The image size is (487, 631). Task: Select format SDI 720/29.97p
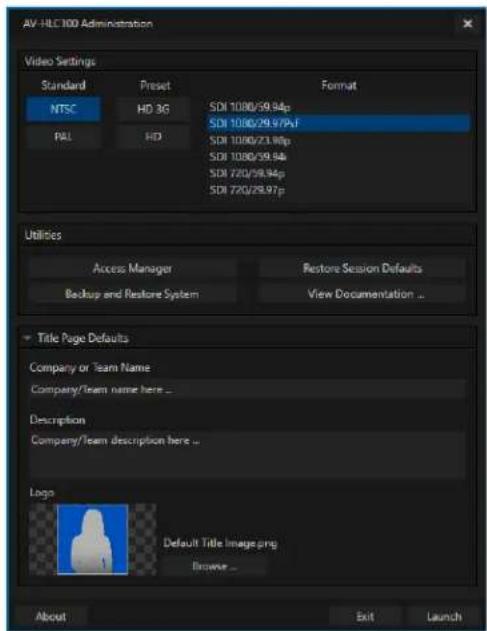coord(338,190)
